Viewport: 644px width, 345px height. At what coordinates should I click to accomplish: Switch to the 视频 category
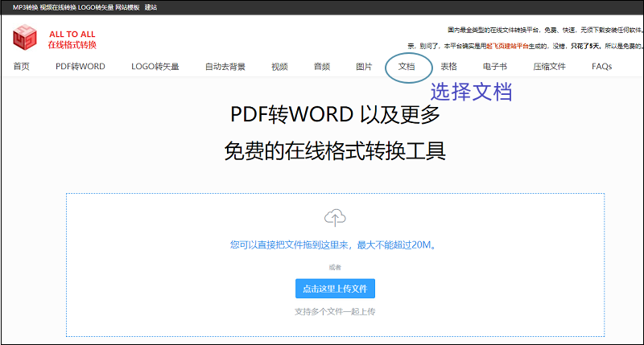279,67
